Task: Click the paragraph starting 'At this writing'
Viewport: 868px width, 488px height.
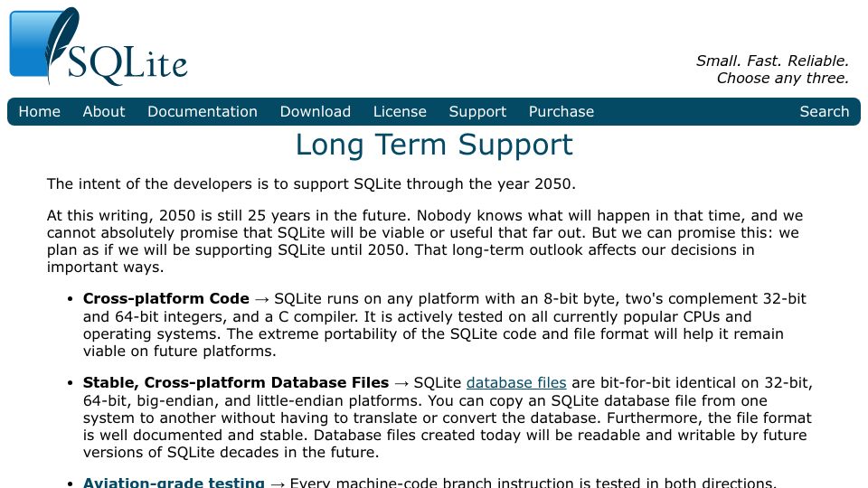Action: (x=425, y=241)
